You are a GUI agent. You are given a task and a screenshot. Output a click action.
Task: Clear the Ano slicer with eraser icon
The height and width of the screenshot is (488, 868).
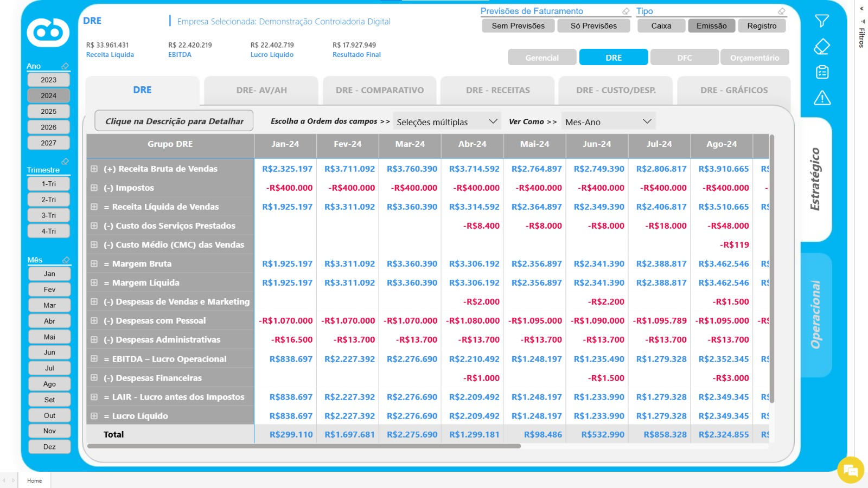pyautogui.click(x=65, y=66)
